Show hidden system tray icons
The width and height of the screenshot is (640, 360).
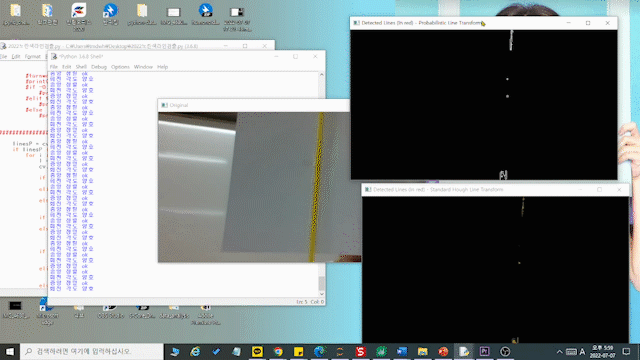(560, 351)
